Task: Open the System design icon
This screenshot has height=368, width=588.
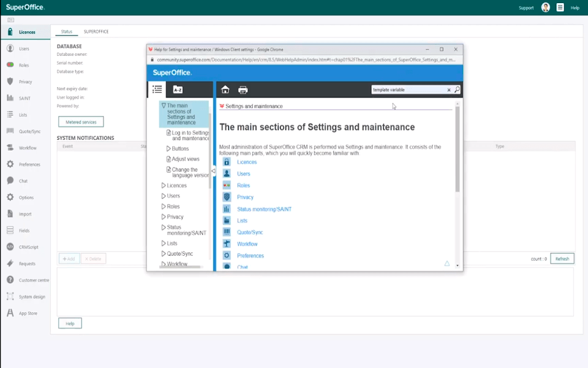Action: click(x=10, y=296)
